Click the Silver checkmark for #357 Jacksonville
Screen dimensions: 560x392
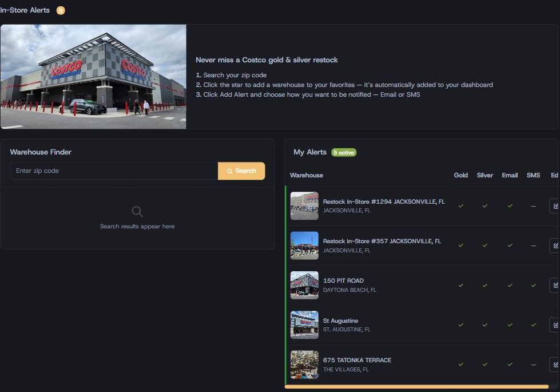(484, 246)
